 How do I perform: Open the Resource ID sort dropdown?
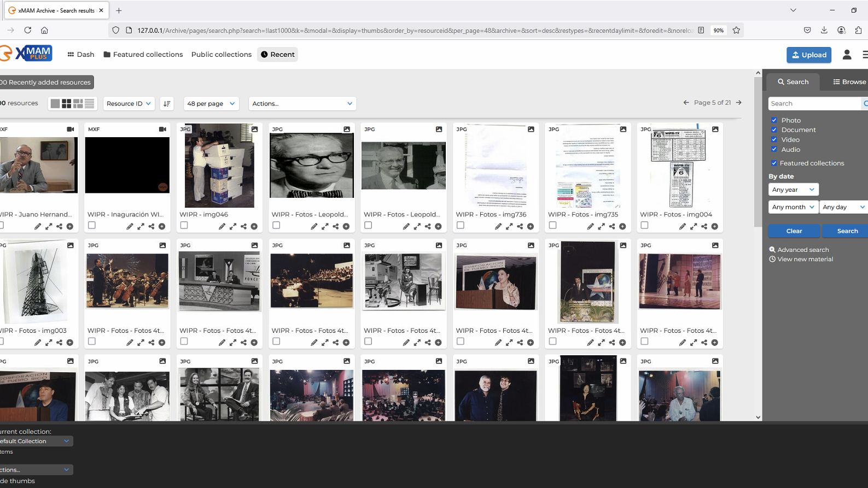point(129,103)
